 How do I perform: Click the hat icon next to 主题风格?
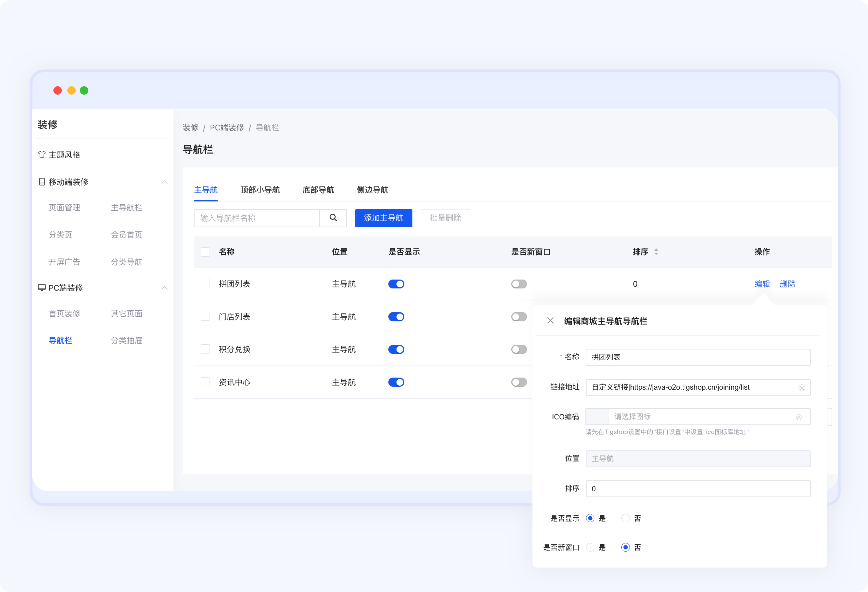[41, 154]
